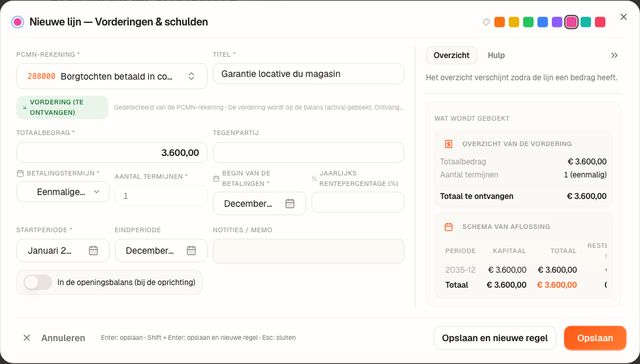Select the red color swatch

600,22
